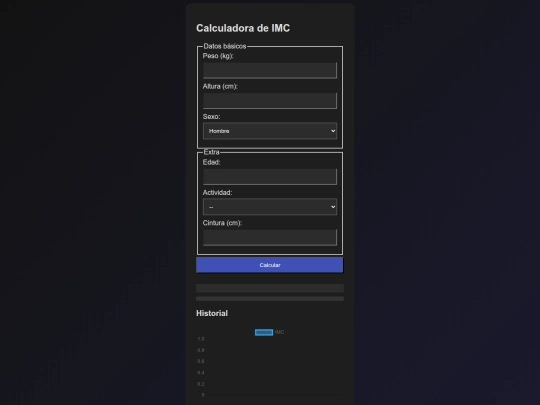Open the Sexo dropdown showing Hombre

[x=270, y=131]
